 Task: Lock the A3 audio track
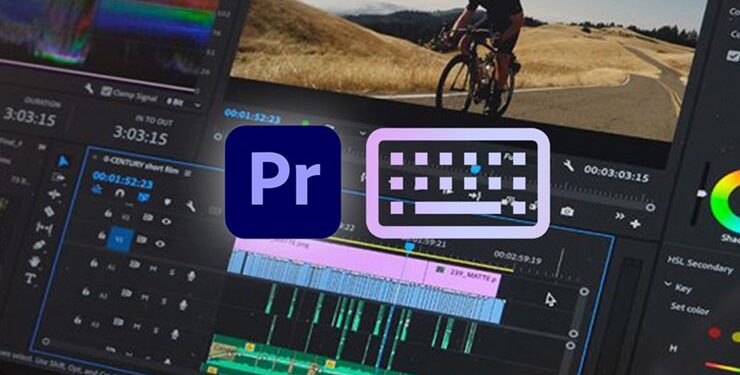tap(77, 320)
